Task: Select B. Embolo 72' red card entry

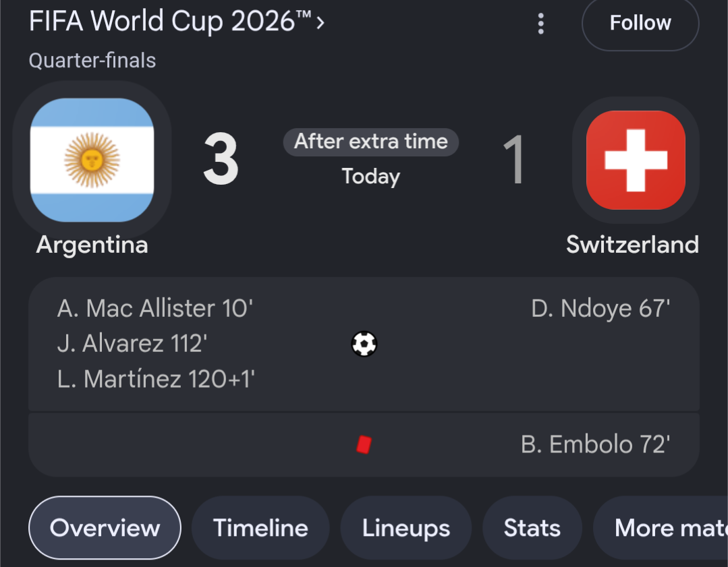Action: (x=595, y=444)
